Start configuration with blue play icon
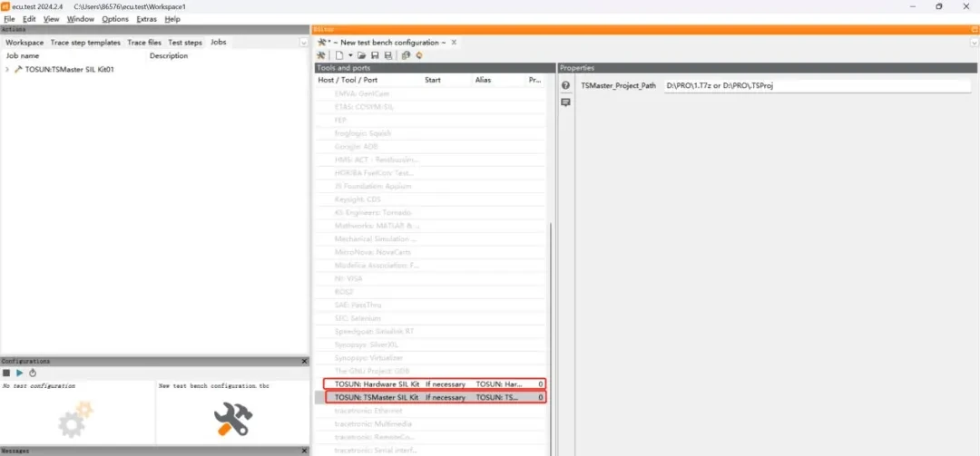 (x=19, y=373)
